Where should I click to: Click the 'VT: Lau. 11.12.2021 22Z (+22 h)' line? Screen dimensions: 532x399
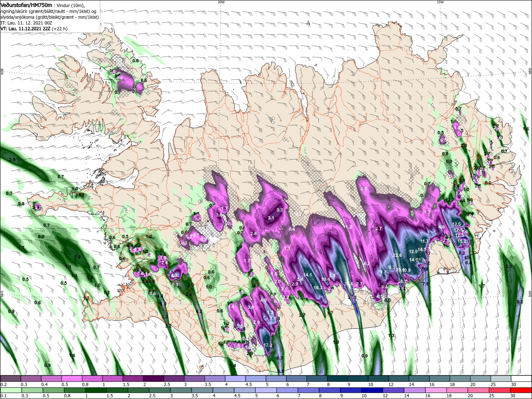(x=34, y=29)
